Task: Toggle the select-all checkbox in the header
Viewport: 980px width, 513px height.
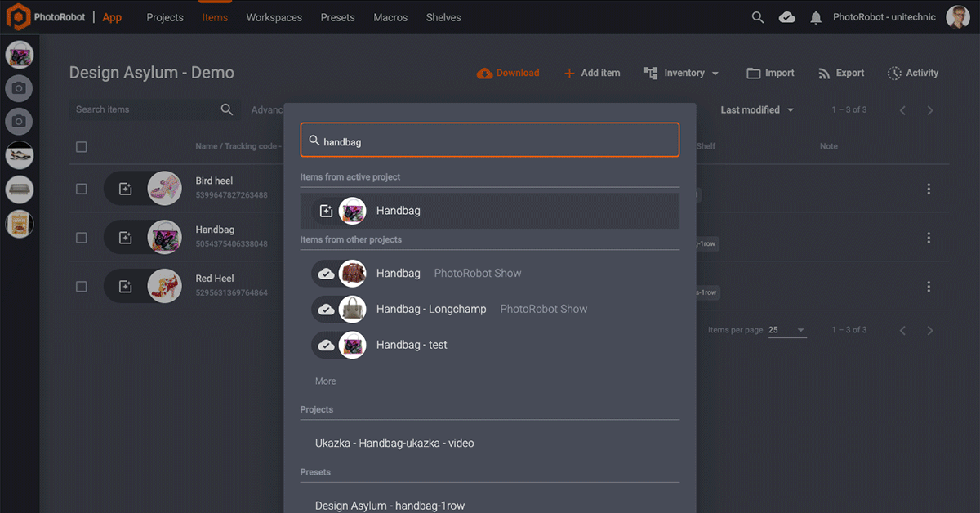Action: pos(81,146)
